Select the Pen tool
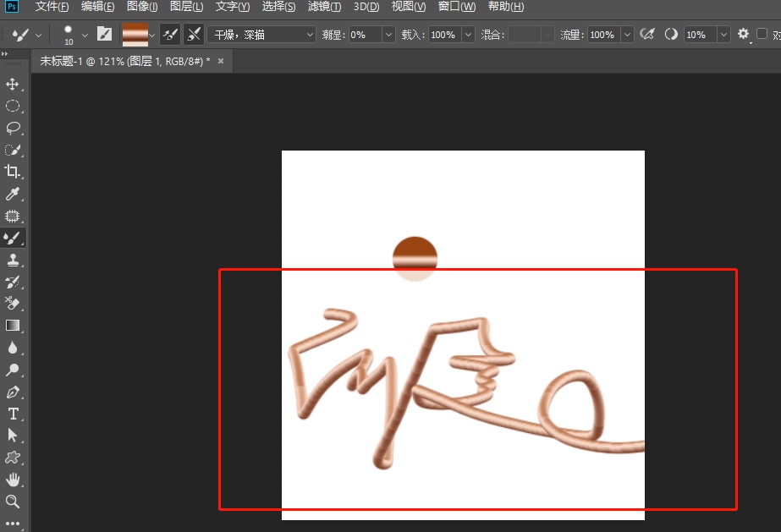This screenshot has width=781, height=532. click(13, 392)
